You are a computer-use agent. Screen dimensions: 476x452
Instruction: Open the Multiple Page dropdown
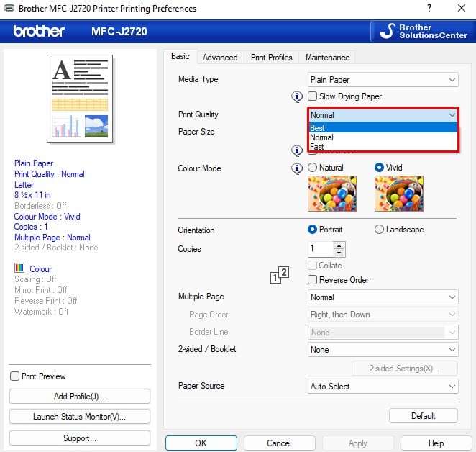click(383, 297)
